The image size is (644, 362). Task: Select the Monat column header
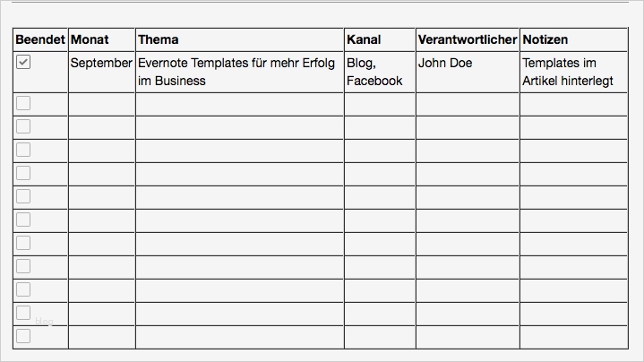point(90,39)
